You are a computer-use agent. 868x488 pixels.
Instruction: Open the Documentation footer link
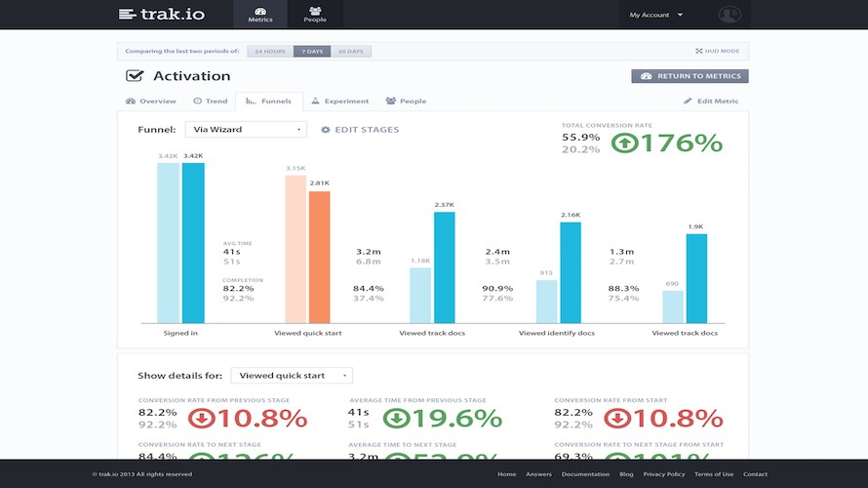click(x=585, y=474)
